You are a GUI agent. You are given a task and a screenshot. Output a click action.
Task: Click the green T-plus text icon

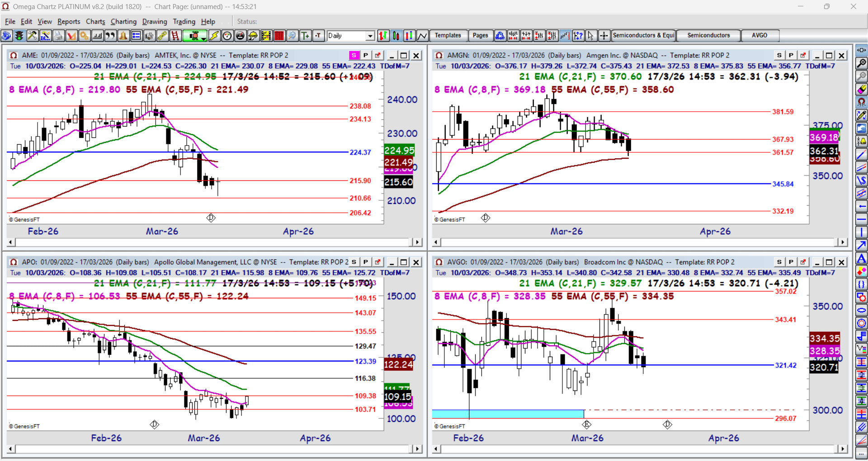pos(305,36)
